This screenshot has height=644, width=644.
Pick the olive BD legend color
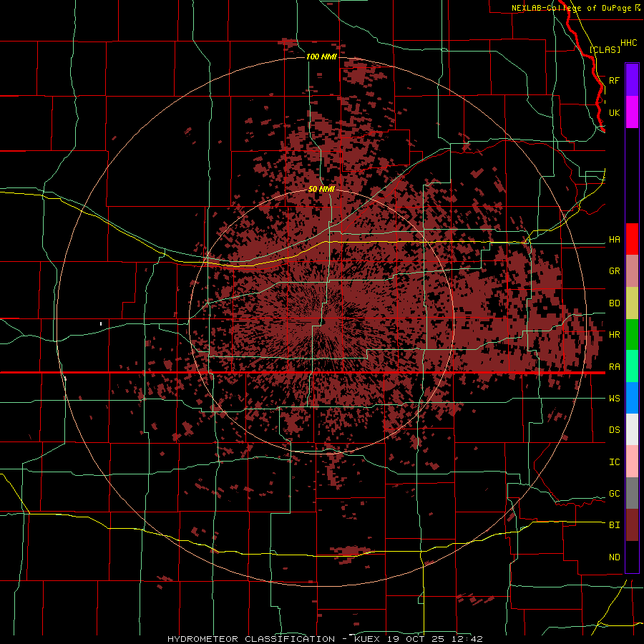(x=632, y=303)
